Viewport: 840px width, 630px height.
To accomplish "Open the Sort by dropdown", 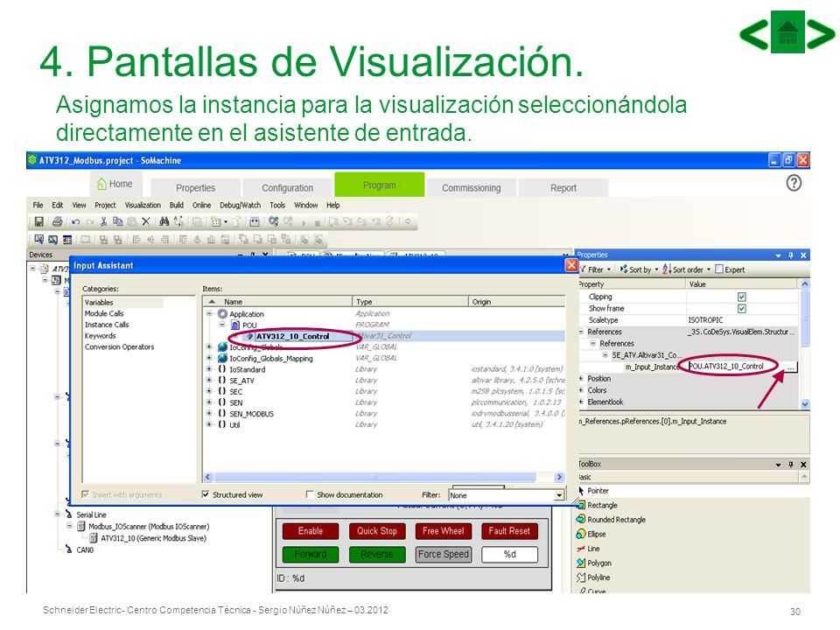I will pyautogui.click(x=639, y=269).
